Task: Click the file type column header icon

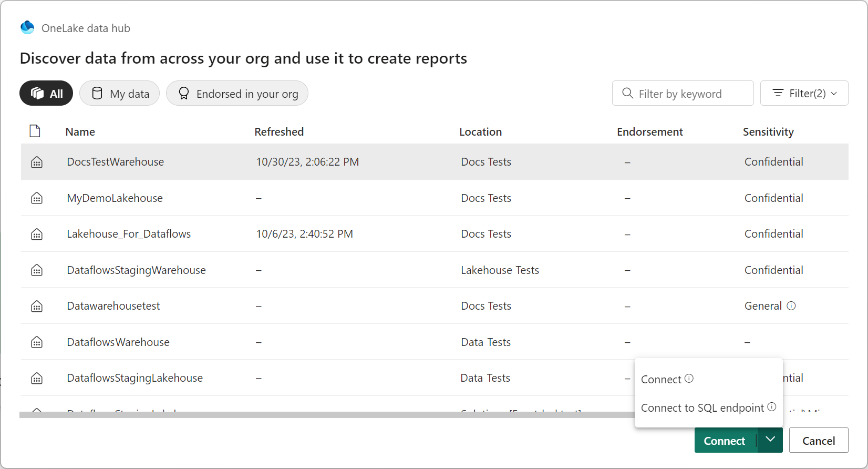Action: pyautogui.click(x=35, y=131)
